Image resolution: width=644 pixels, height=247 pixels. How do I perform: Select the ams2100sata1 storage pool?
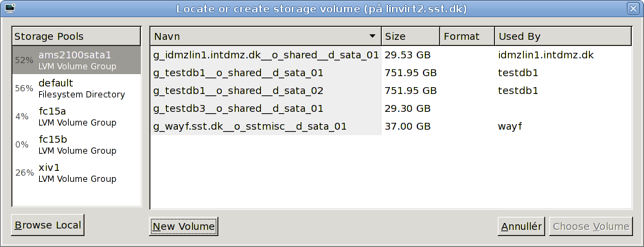[76, 60]
